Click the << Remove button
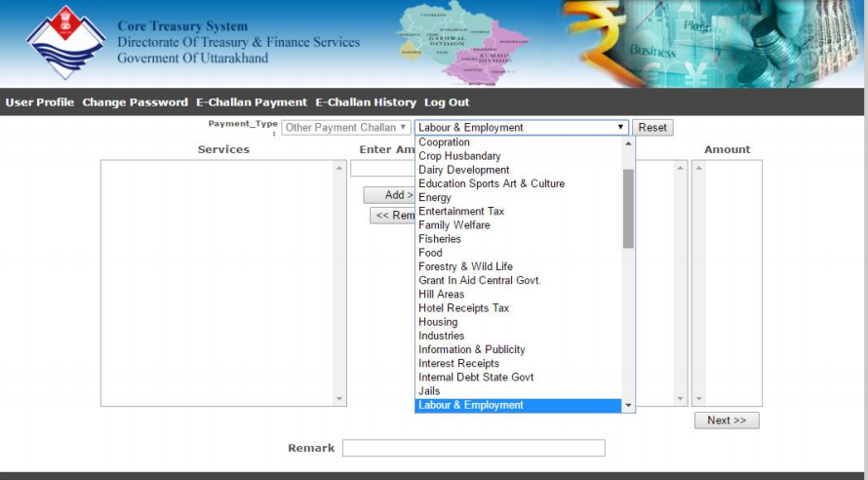Screen dimensions: 868x480 [x=392, y=216]
